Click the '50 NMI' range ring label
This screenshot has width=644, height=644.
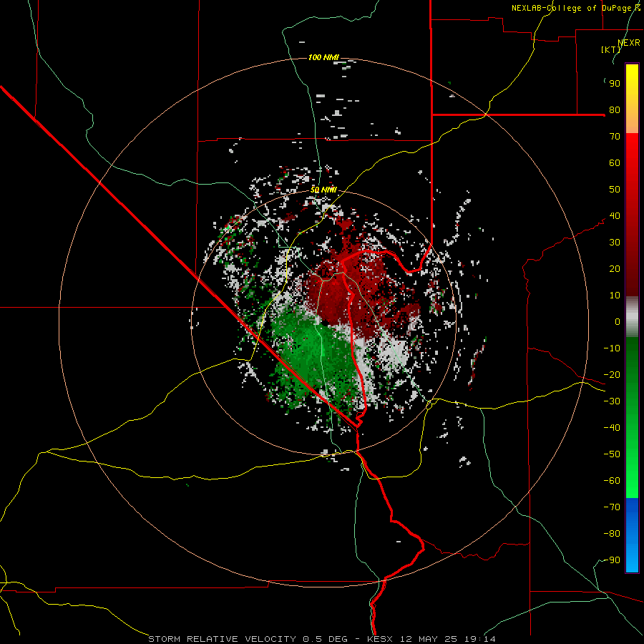[x=323, y=190]
